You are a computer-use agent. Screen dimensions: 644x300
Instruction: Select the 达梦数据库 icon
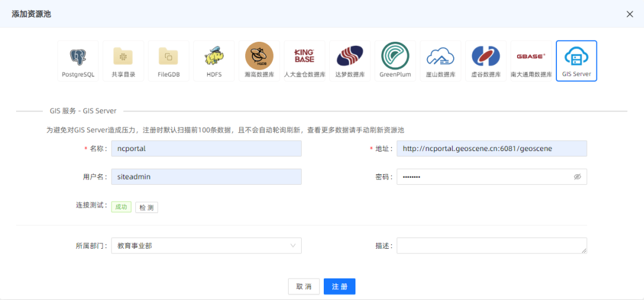350,61
